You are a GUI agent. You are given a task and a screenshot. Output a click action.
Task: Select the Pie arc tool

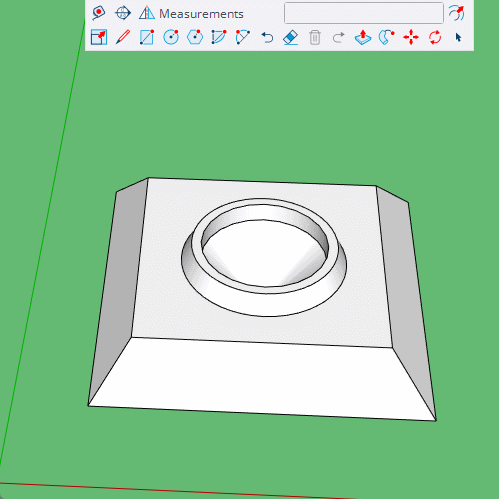coord(219,37)
